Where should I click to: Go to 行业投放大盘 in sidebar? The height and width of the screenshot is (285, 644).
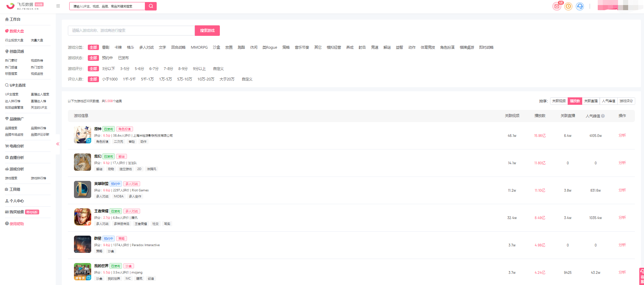14,40
